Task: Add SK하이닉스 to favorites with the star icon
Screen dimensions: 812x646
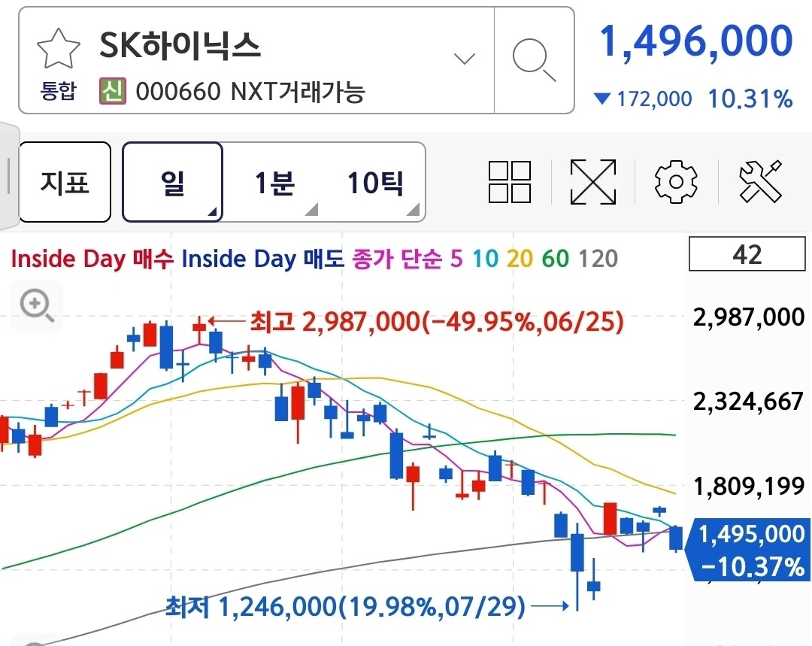Action: click(x=59, y=49)
